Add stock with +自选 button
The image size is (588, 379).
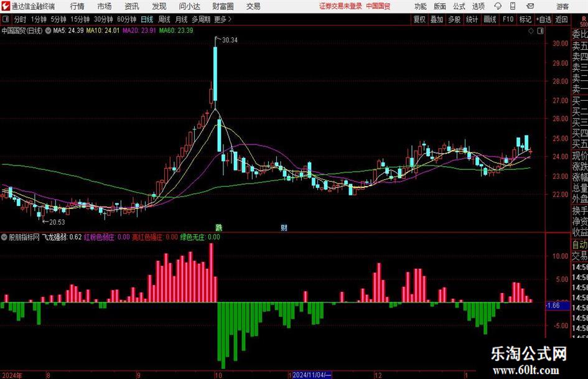[543, 19]
